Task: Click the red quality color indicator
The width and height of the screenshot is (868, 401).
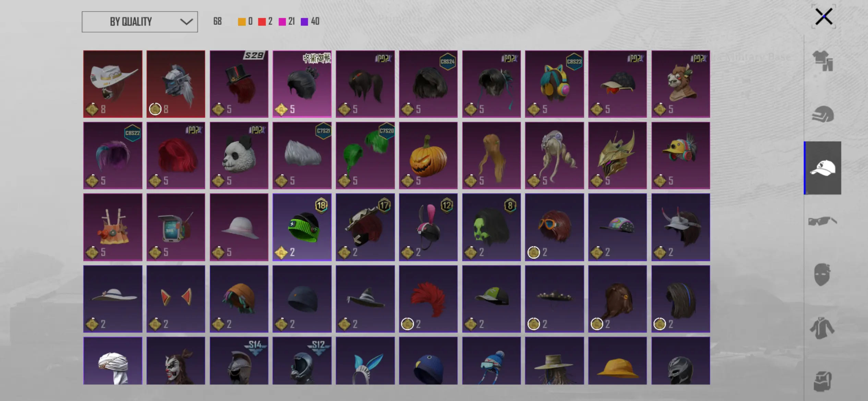Action: click(262, 22)
